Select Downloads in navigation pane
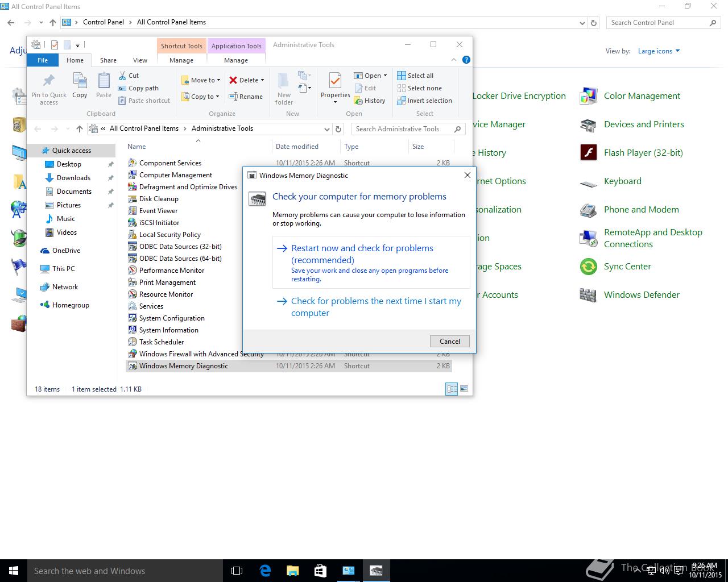Viewport: 728px width, 582px height. (73, 178)
